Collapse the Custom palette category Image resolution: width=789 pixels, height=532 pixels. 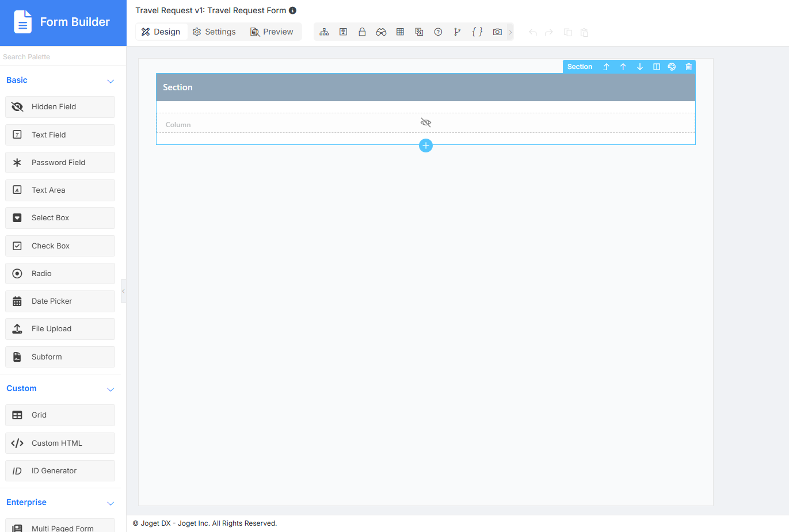coord(110,389)
